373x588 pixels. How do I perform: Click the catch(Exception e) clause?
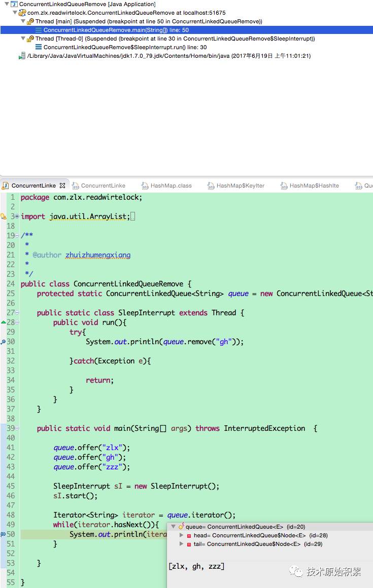[x=110, y=361]
